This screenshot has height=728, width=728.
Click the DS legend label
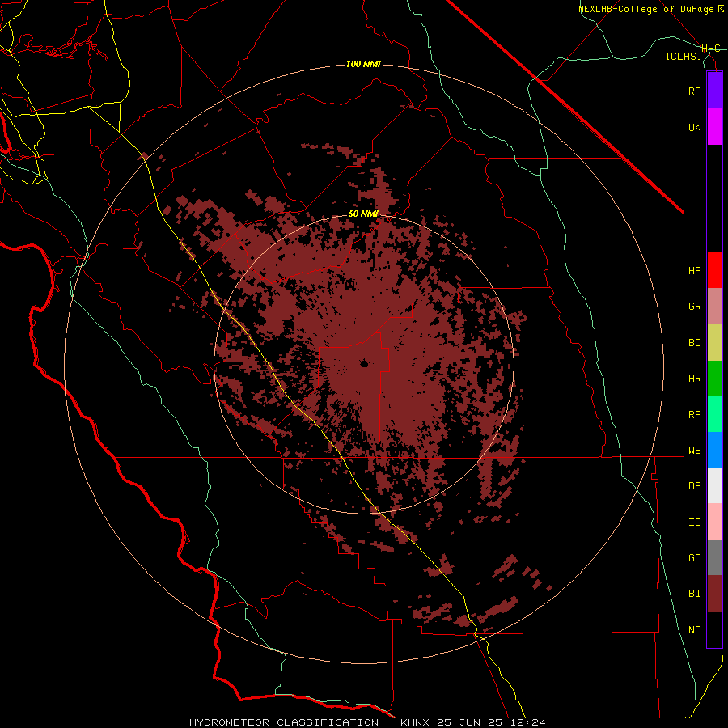coord(694,486)
